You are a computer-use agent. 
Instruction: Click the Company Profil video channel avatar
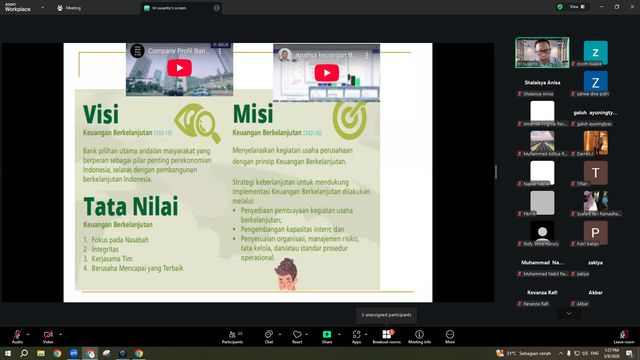(137, 51)
